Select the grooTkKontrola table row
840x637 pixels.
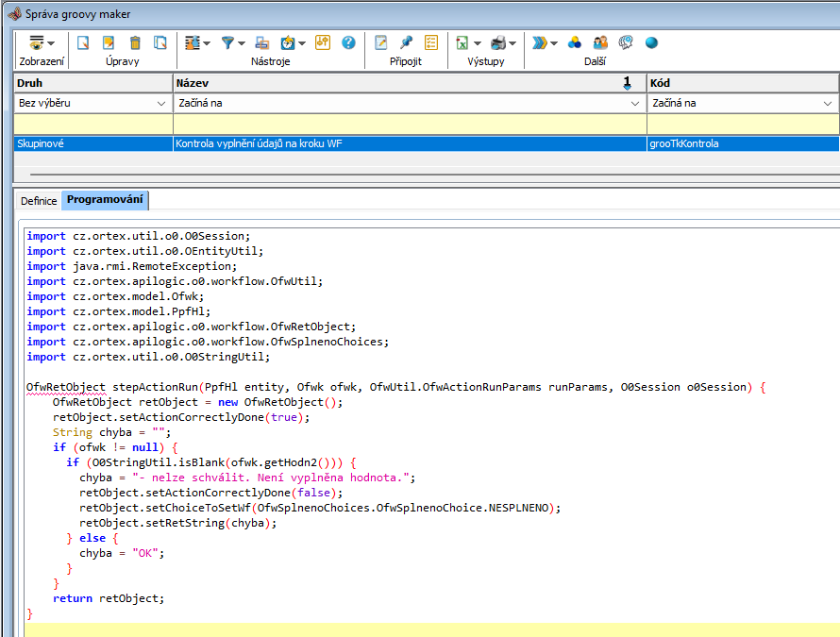[425, 143]
